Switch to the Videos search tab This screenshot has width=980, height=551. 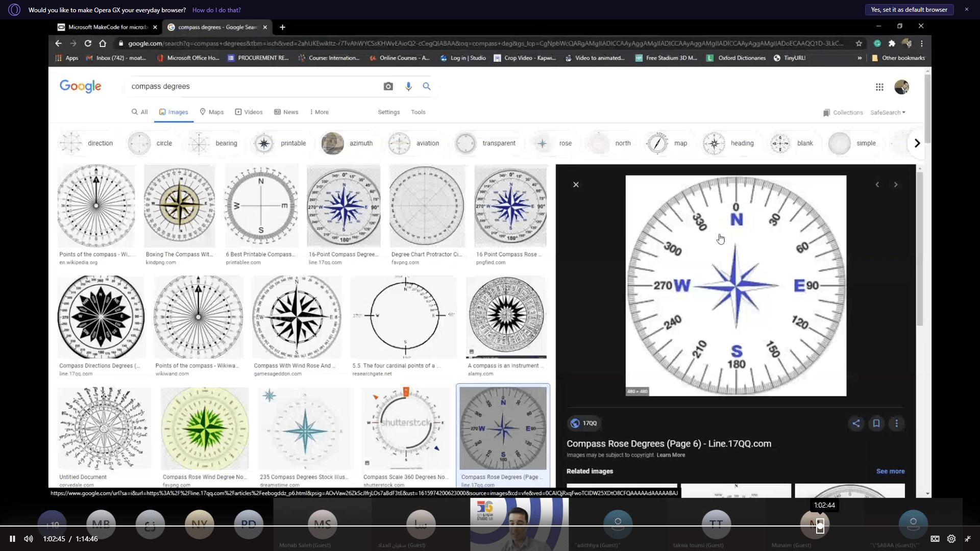[x=249, y=112]
